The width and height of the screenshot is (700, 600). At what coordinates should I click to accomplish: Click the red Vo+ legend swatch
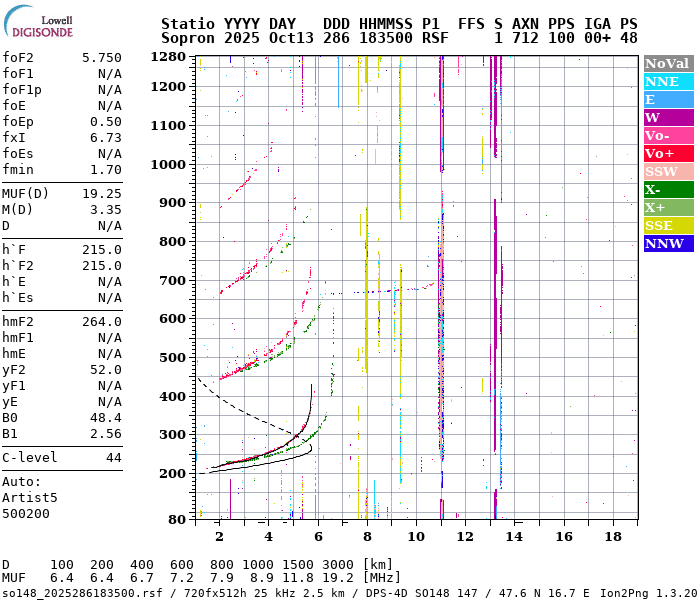click(x=668, y=154)
